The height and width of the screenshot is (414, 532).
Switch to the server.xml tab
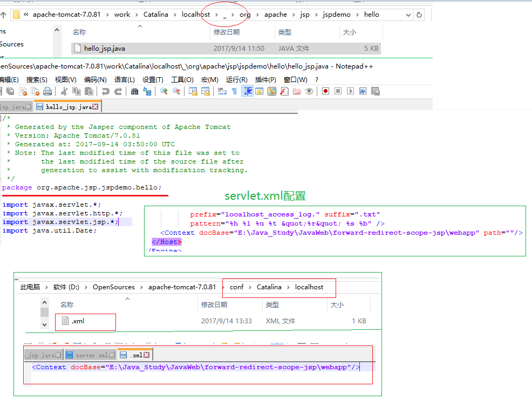coord(90,355)
